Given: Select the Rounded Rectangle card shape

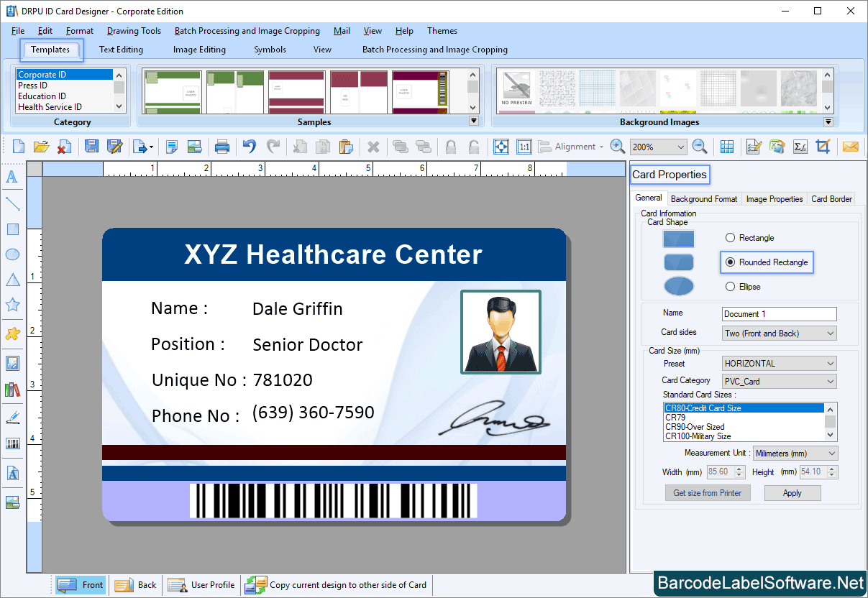Looking at the screenshot, I should (729, 262).
